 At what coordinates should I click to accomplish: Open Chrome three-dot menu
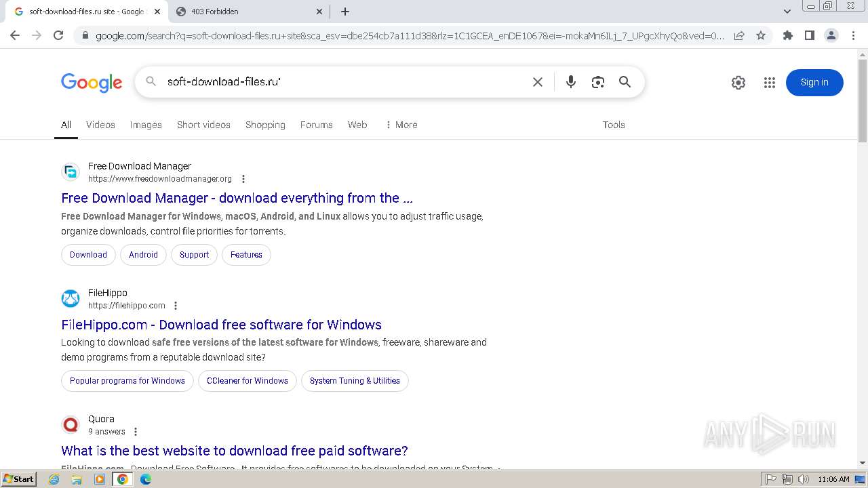[x=853, y=35]
